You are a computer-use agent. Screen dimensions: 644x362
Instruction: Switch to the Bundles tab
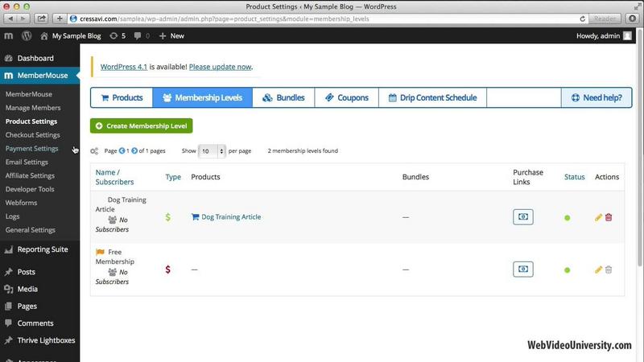283,97
